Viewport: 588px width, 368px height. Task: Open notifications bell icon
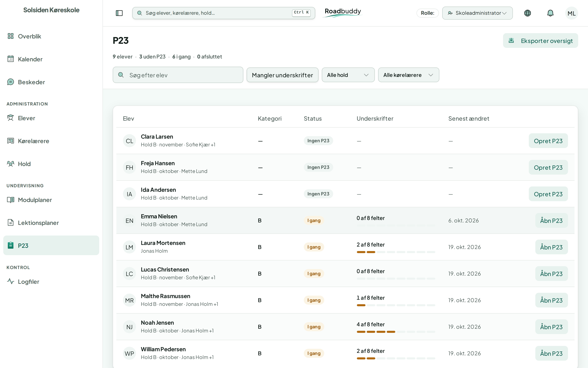[x=550, y=13]
